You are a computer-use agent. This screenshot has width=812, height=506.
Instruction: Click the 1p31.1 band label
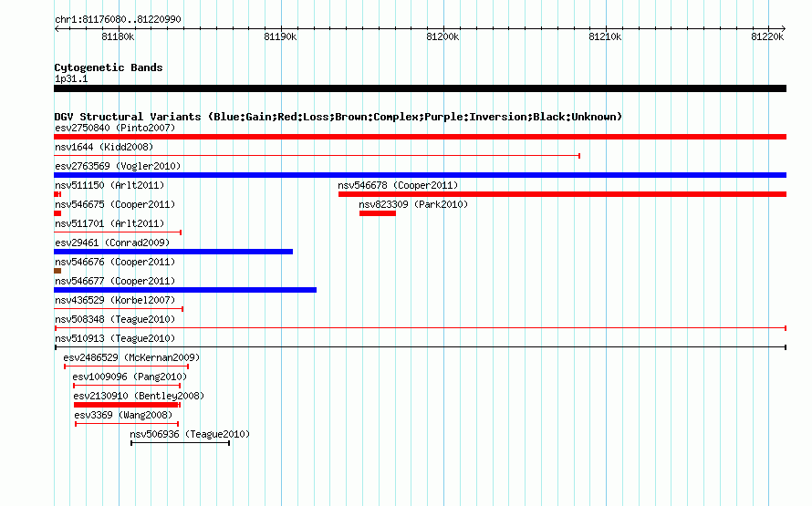coord(71,78)
